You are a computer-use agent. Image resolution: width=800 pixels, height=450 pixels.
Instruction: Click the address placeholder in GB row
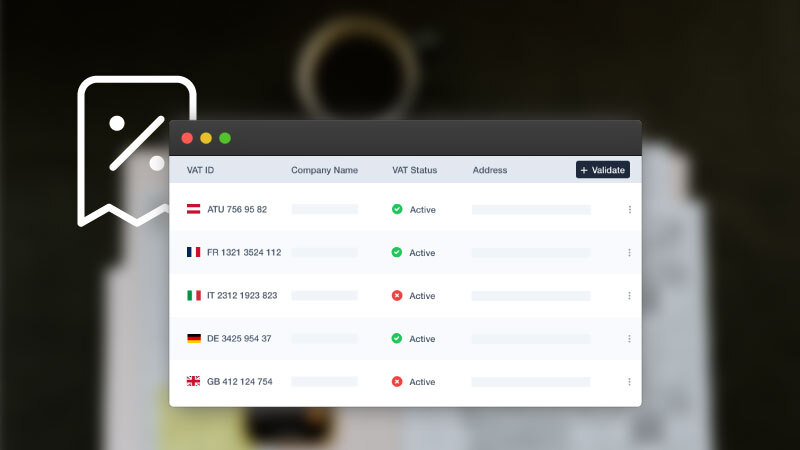tap(531, 382)
